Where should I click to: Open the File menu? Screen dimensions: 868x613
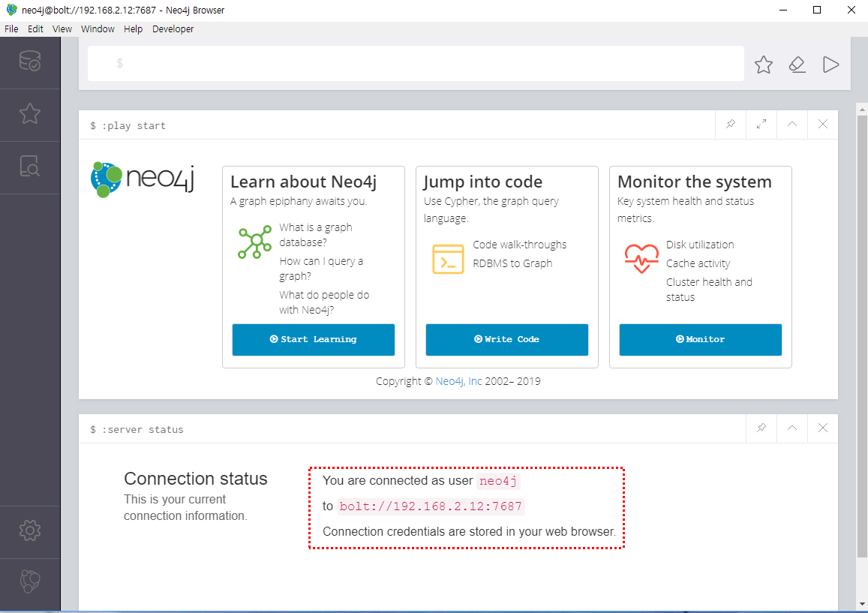tap(11, 29)
